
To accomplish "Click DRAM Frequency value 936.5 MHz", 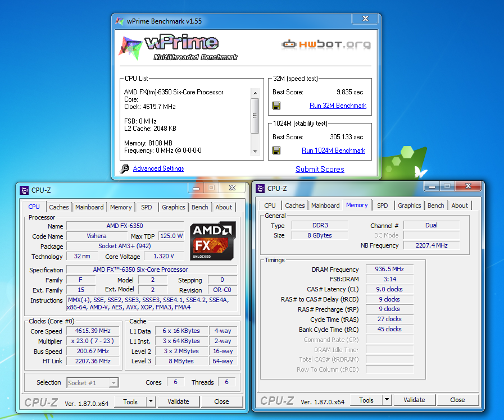I will click(x=389, y=269).
